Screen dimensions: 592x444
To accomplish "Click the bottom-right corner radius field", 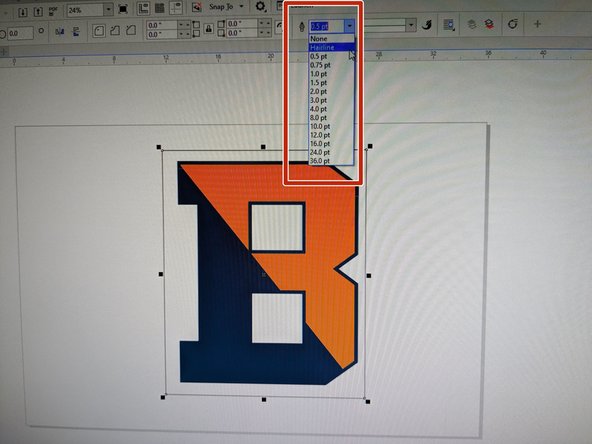I will [x=242, y=33].
